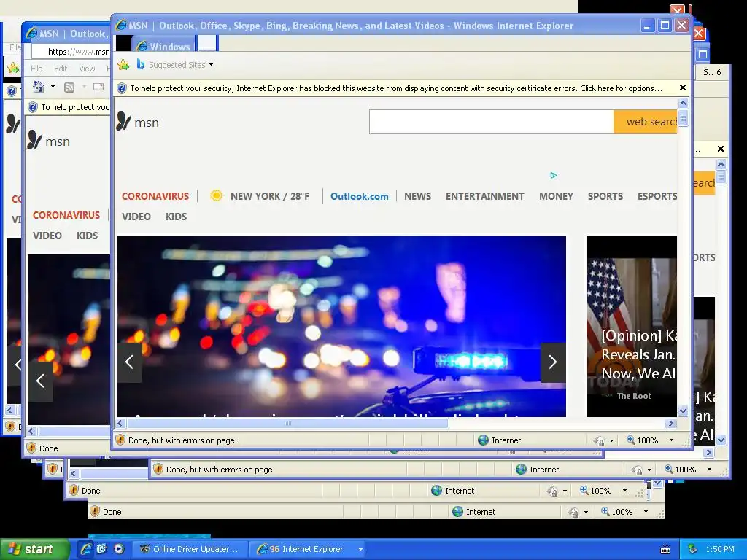
Task: Click security shield icon in second window
Action: 32,107
